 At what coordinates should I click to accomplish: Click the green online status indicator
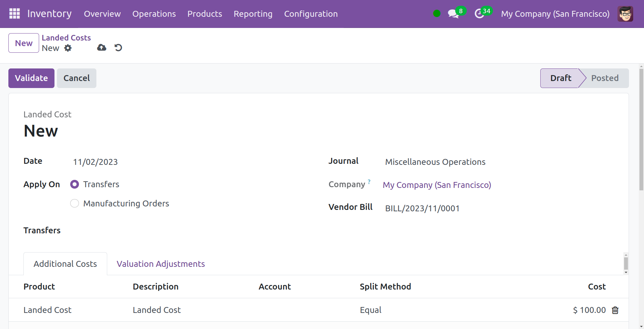coord(437,14)
